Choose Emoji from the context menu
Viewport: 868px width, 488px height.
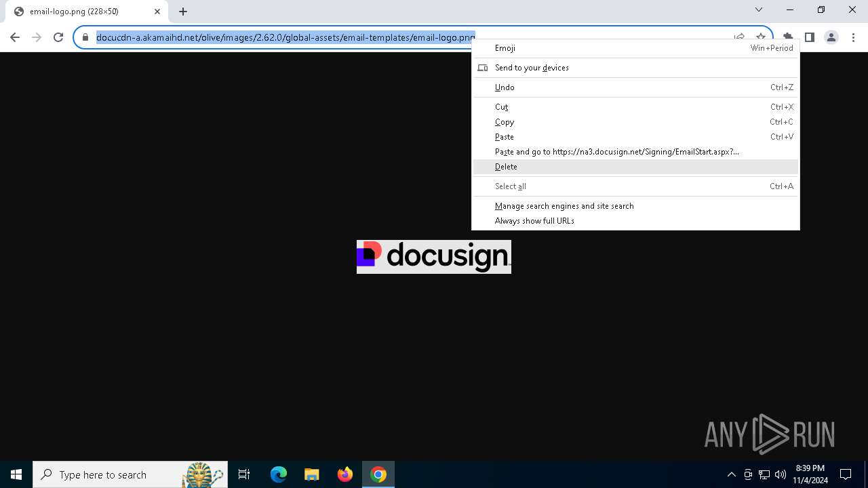pyautogui.click(x=635, y=48)
